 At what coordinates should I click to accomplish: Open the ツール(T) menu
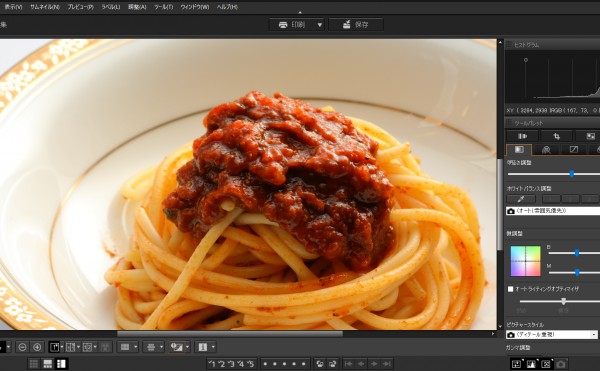click(x=163, y=7)
